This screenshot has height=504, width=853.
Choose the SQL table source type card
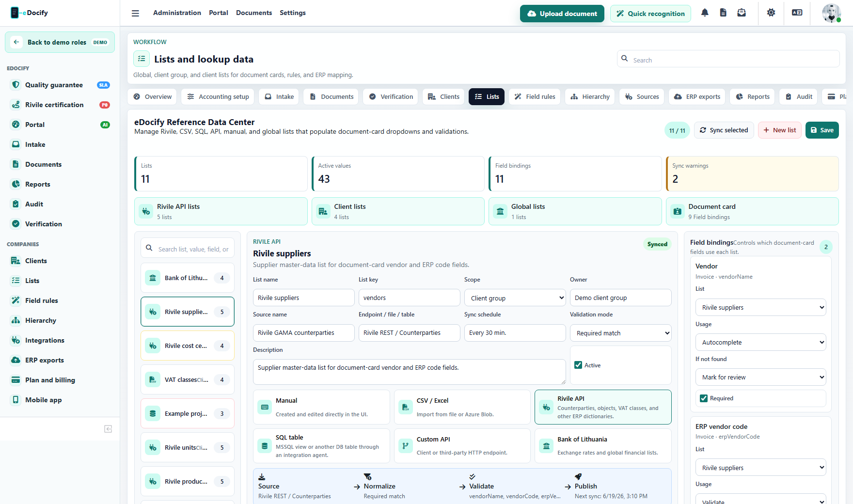pos(321,446)
